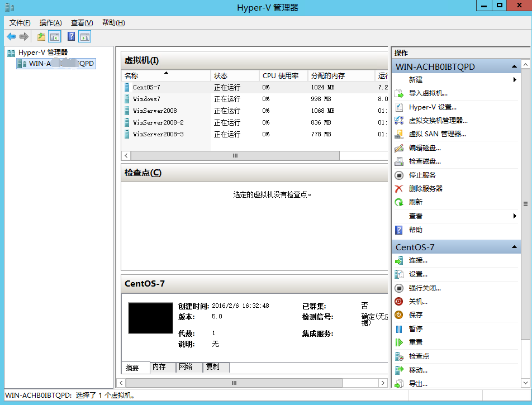
Task: Click the green 刷新 refresh icon
Action: 399,202
